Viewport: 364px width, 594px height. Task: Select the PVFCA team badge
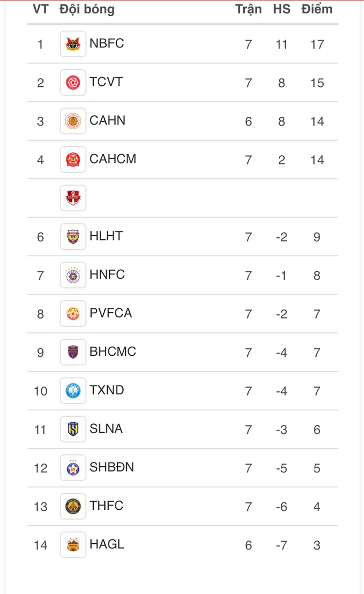(73, 314)
